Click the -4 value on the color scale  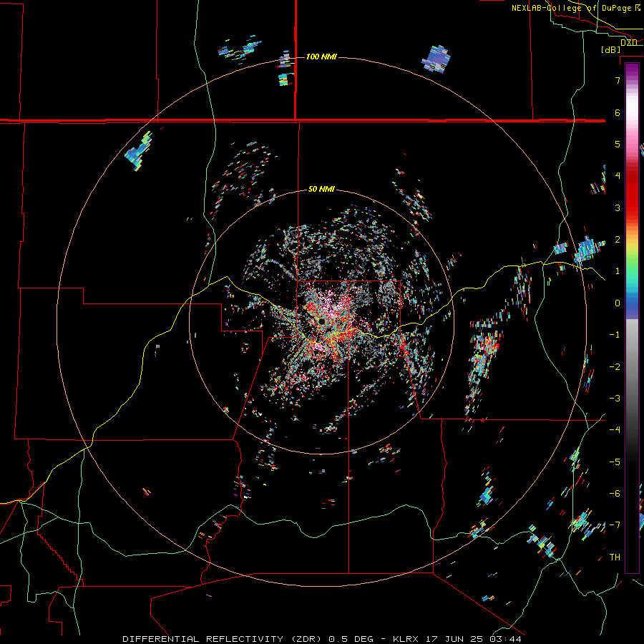615,429
